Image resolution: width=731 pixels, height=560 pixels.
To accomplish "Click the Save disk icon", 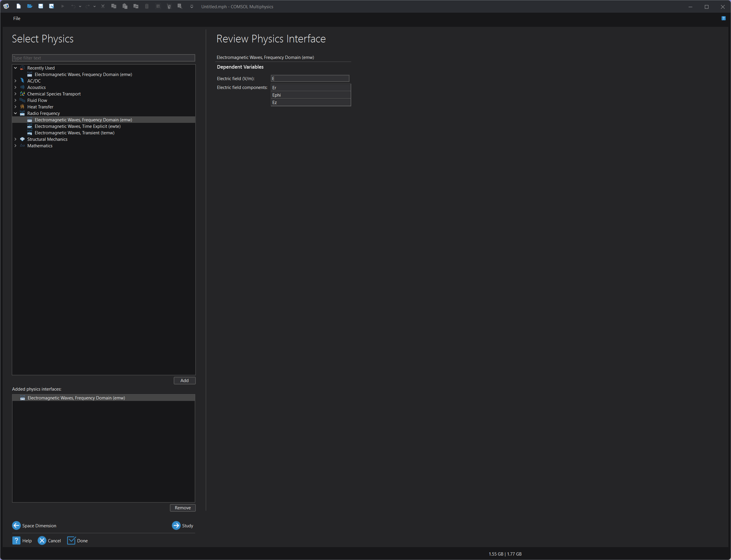I will [x=41, y=6].
